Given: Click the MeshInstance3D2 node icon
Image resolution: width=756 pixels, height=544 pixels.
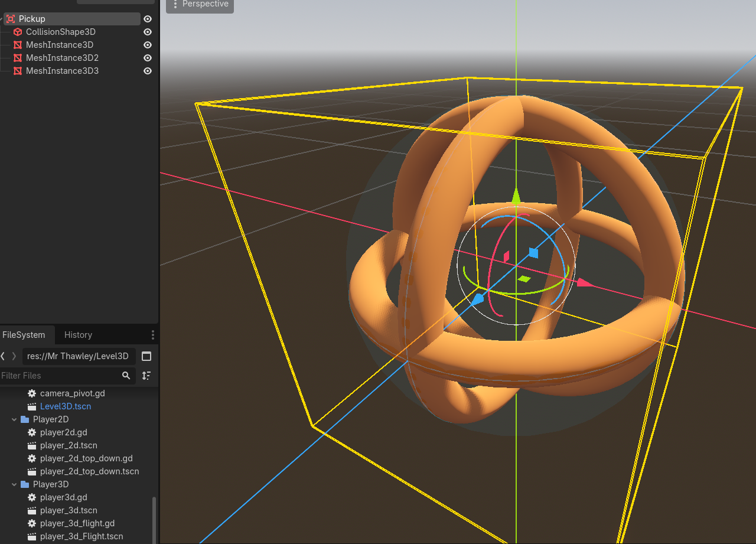Looking at the screenshot, I should click(18, 58).
